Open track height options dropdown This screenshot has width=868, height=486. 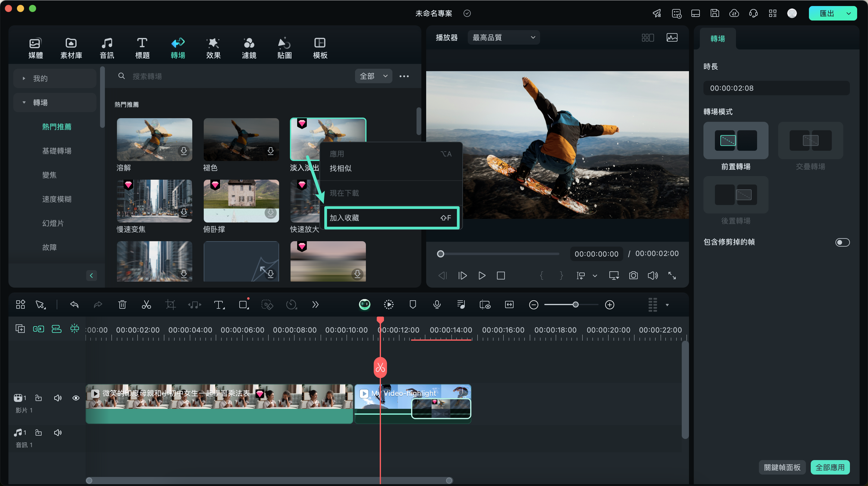[667, 305]
